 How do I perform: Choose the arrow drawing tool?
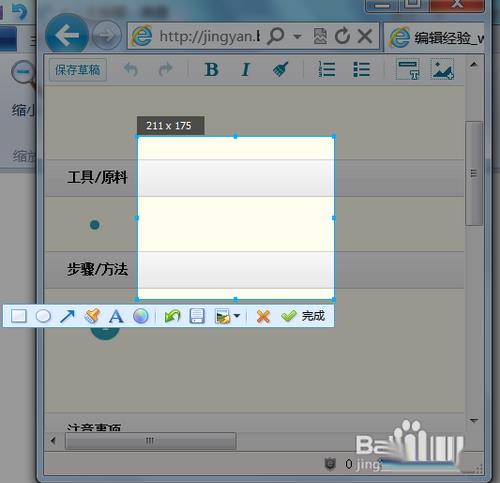(67, 316)
